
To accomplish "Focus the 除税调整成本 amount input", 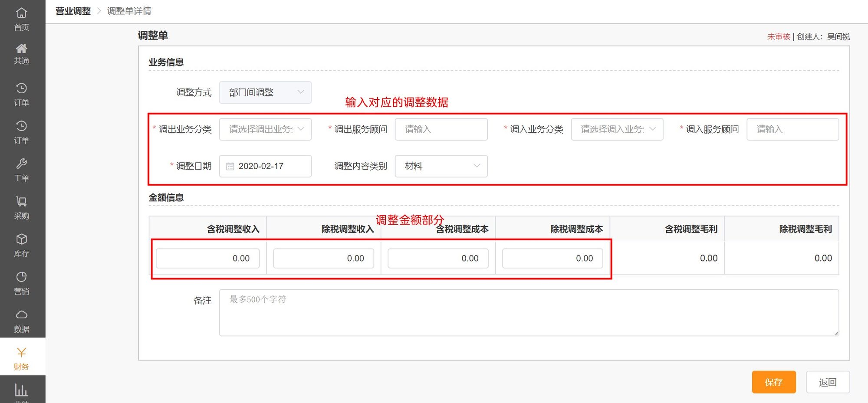I will (x=552, y=258).
